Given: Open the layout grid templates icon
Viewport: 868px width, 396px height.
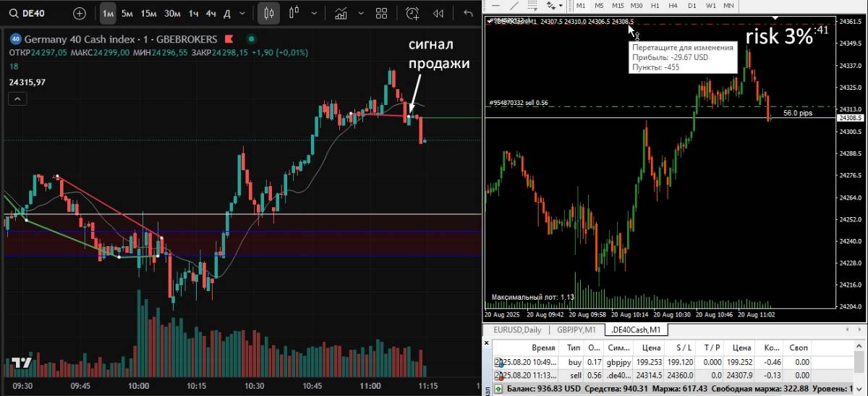Looking at the screenshot, I should pos(382,13).
